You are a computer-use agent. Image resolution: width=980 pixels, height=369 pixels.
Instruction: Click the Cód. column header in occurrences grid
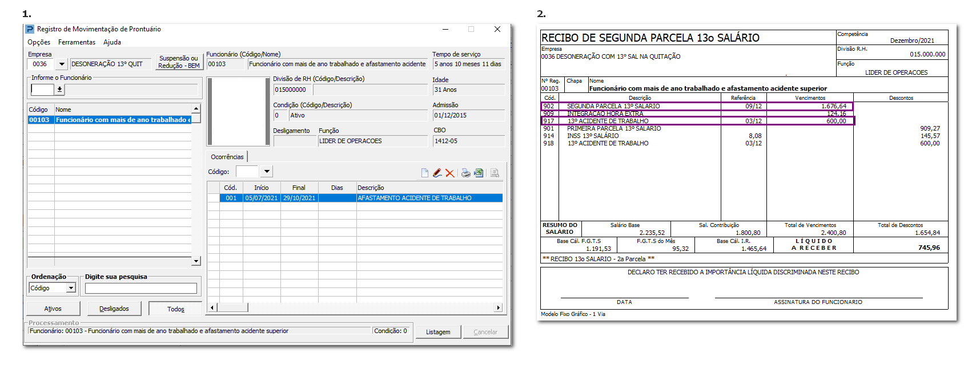pos(231,188)
